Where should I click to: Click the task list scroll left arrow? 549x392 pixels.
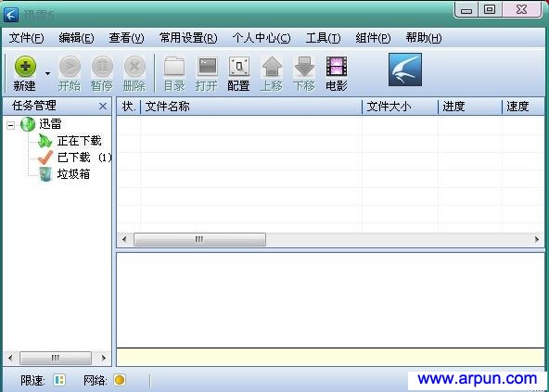[124, 240]
